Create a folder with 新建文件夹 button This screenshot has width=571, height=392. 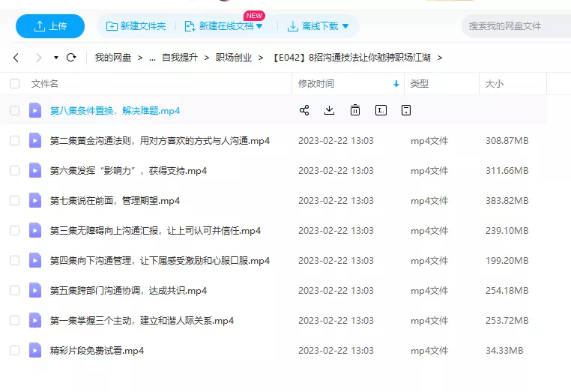tap(136, 26)
